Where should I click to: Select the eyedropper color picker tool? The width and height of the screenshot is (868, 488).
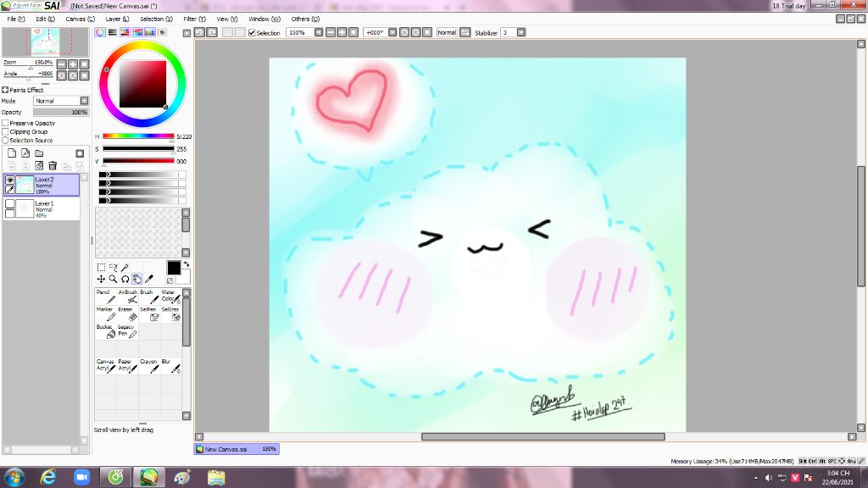click(149, 280)
